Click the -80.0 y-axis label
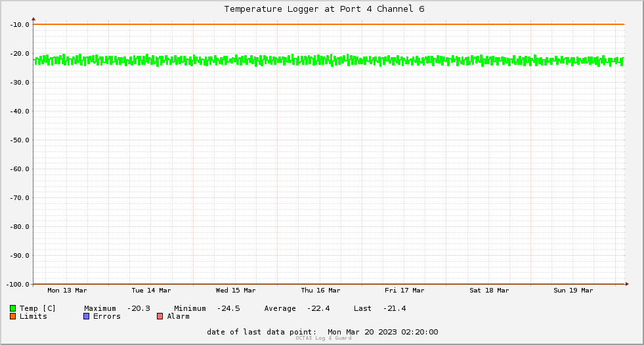Image resolution: width=644 pixels, height=345 pixels. pos(19,227)
